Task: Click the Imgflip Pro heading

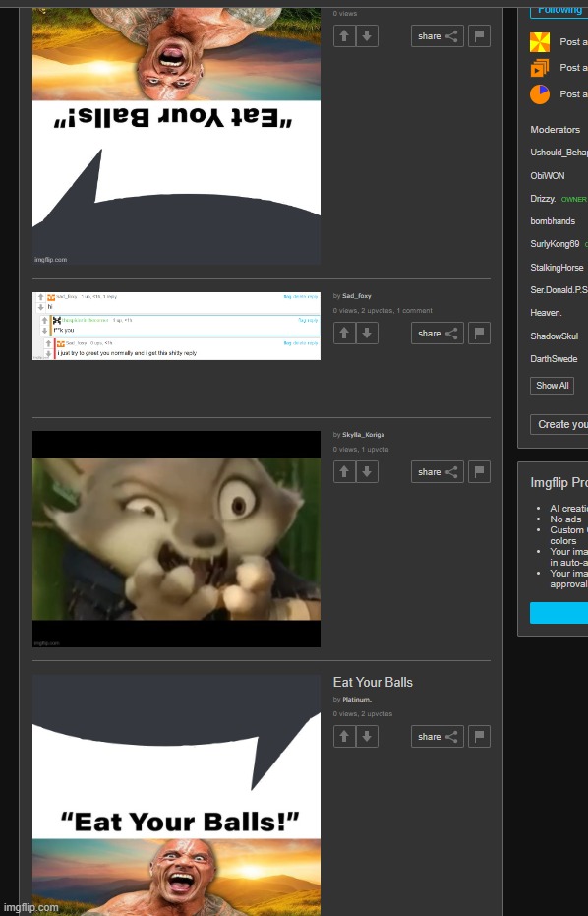Action: (x=559, y=483)
